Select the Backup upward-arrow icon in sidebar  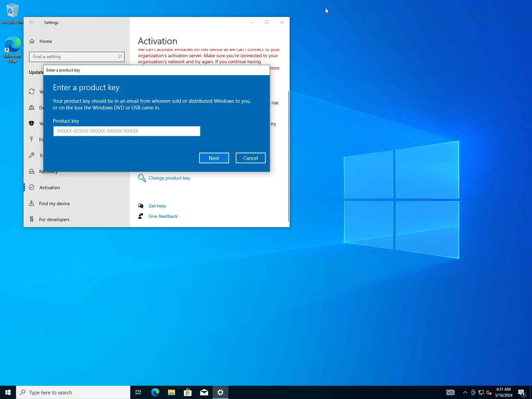tap(32, 139)
